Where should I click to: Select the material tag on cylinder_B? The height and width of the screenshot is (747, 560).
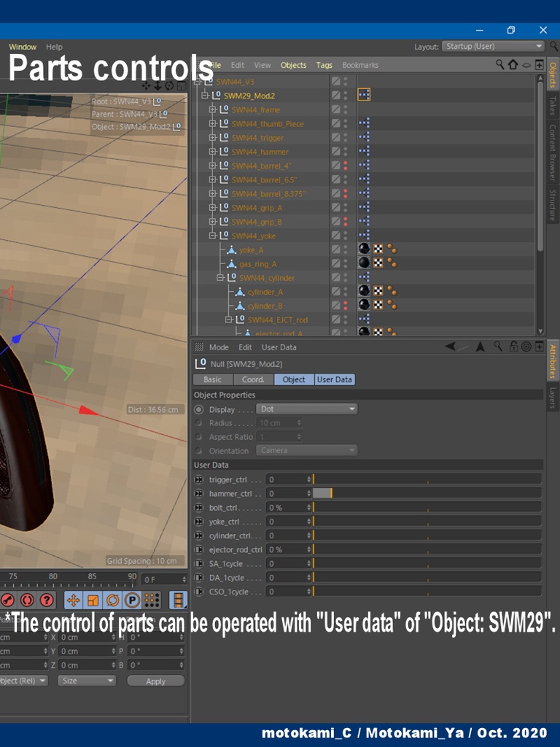click(x=364, y=304)
